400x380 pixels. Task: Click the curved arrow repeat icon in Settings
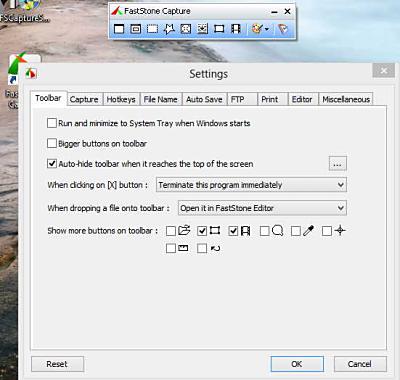[215, 248]
